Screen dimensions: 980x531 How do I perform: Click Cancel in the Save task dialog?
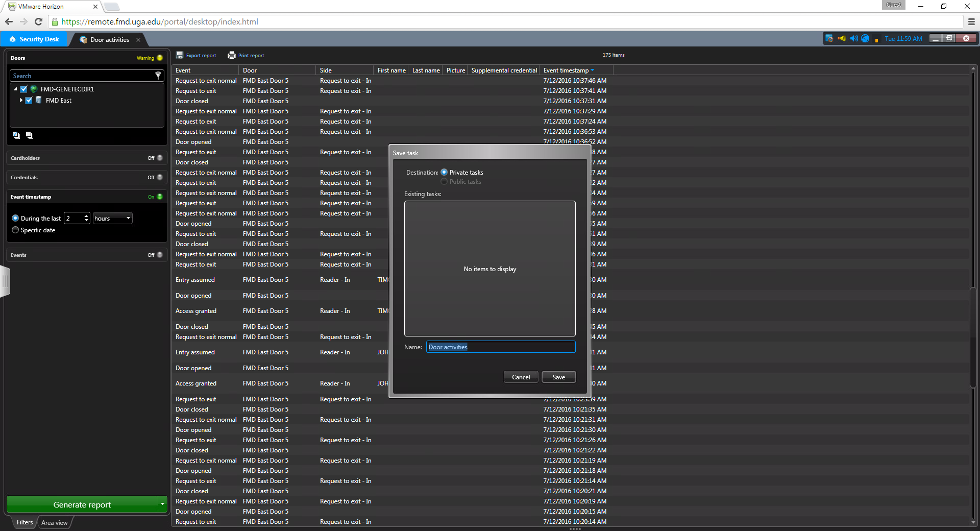point(521,377)
